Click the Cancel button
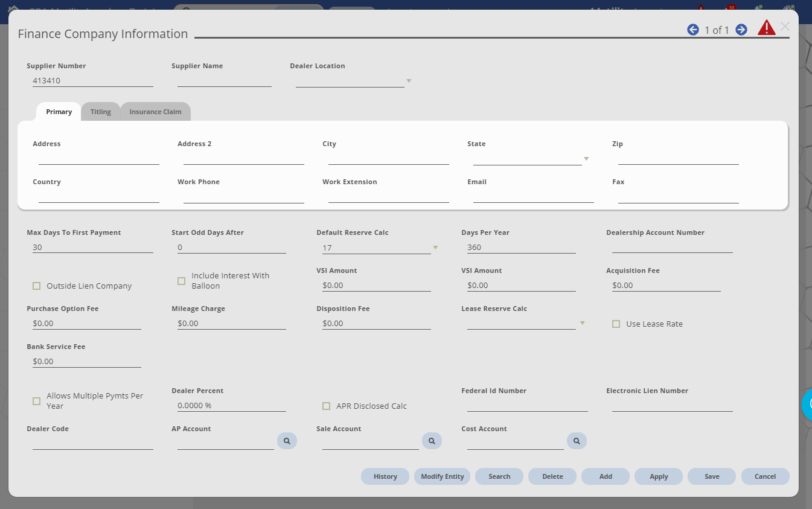This screenshot has height=509, width=812. (x=765, y=476)
